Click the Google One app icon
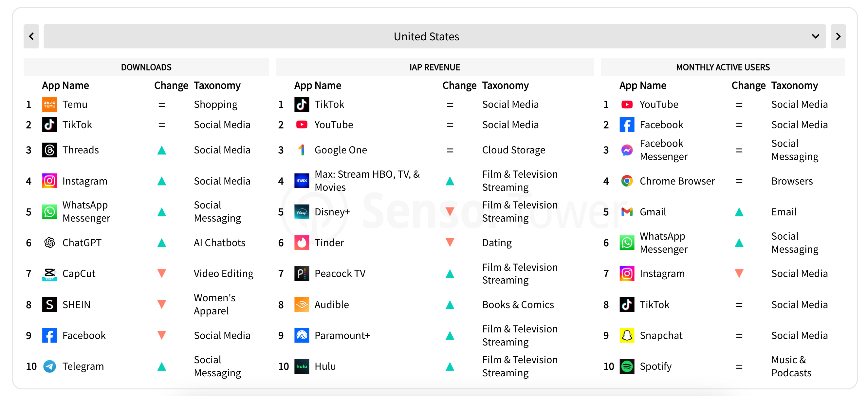Viewport: 868px width, 396px height. 302,150
